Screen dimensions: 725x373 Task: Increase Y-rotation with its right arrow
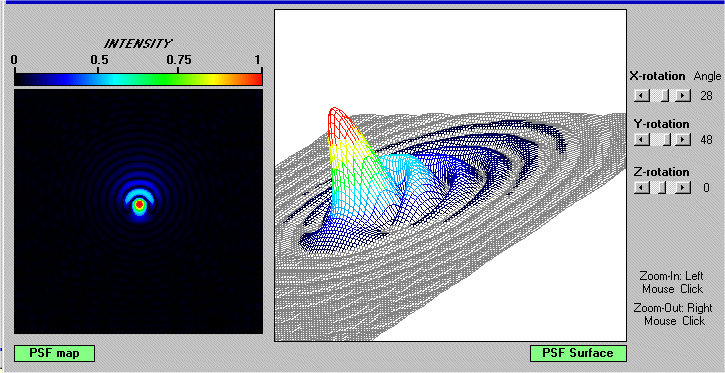(683, 140)
